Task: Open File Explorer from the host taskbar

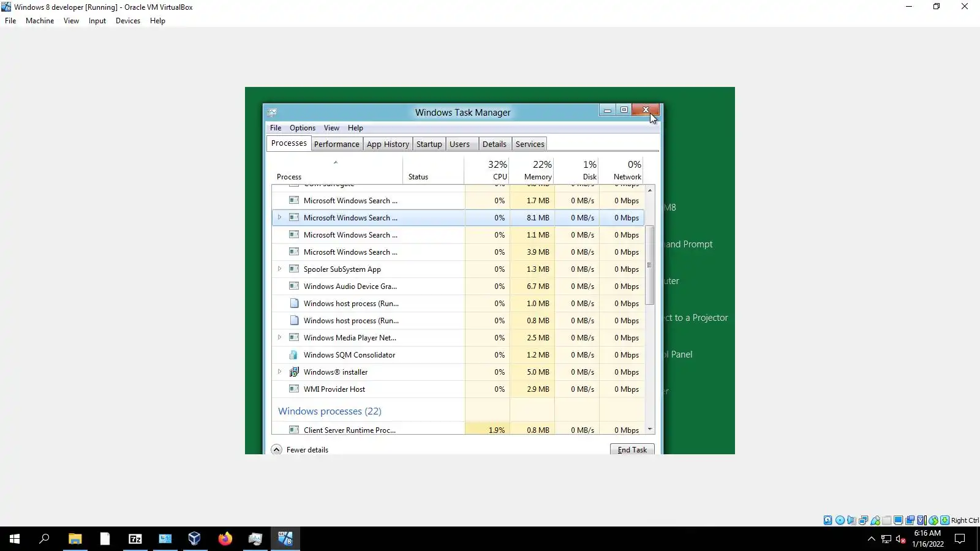Action: pos(75,539)
